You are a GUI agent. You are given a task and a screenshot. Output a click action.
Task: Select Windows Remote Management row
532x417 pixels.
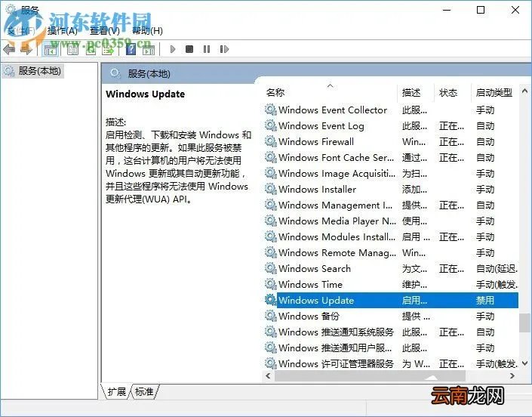click(391, 252)
